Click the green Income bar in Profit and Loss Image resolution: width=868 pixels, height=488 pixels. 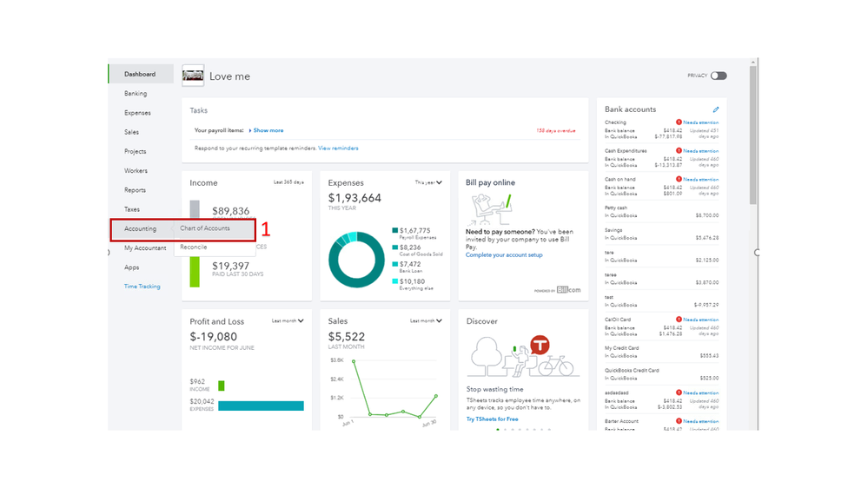(222, 386)
